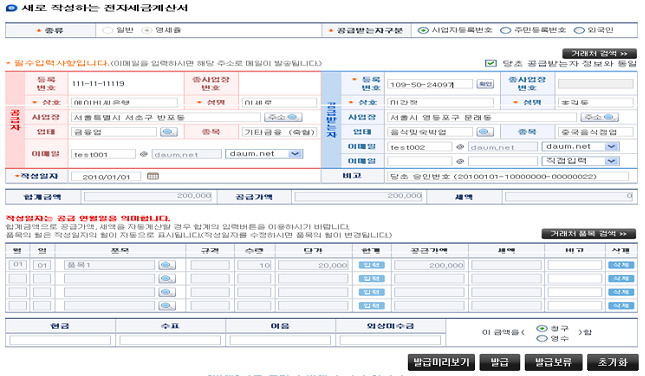Click the recipient 주소 address lookup button

click(600, 117)
